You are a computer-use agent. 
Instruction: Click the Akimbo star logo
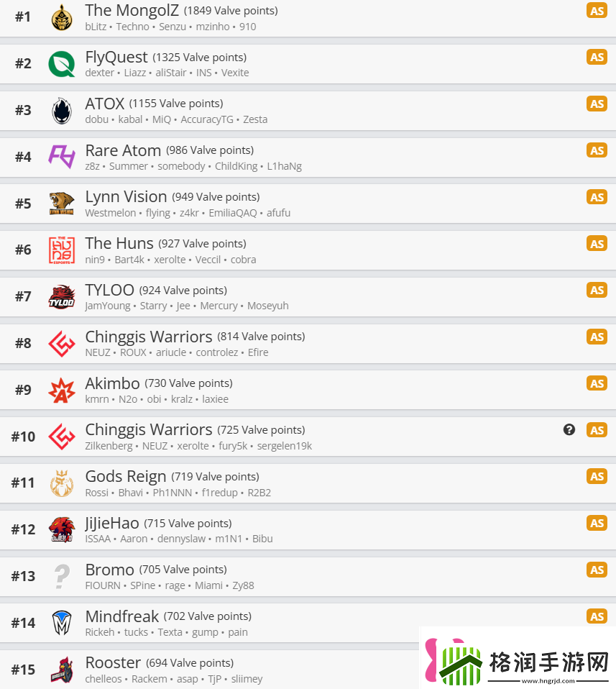click(62, 391)
